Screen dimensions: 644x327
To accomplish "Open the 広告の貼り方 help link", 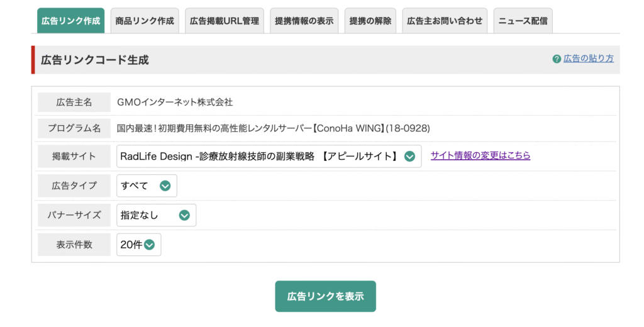I will click(x=589, y=58).
